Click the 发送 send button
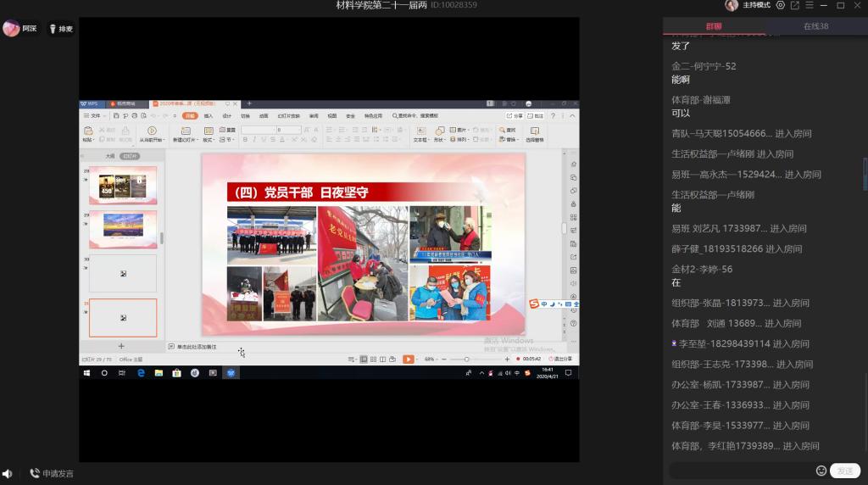The width and height of the screenshot is (868, 485). [x=845, y=471]
